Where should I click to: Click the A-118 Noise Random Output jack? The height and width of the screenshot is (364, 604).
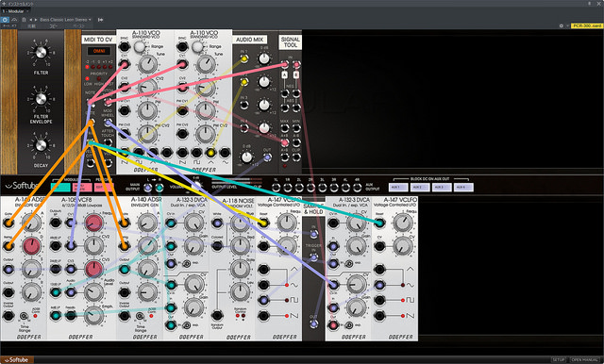(x=217, y=316)
